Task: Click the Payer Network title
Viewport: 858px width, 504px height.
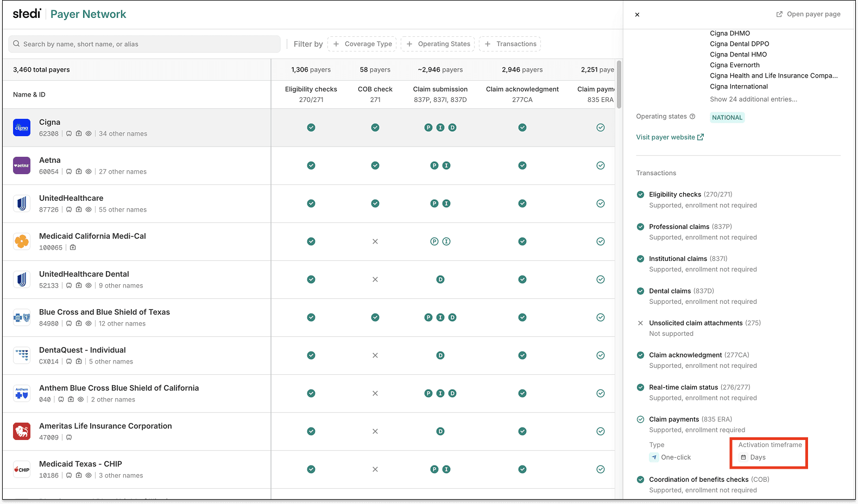Action: tap(88, 14)
